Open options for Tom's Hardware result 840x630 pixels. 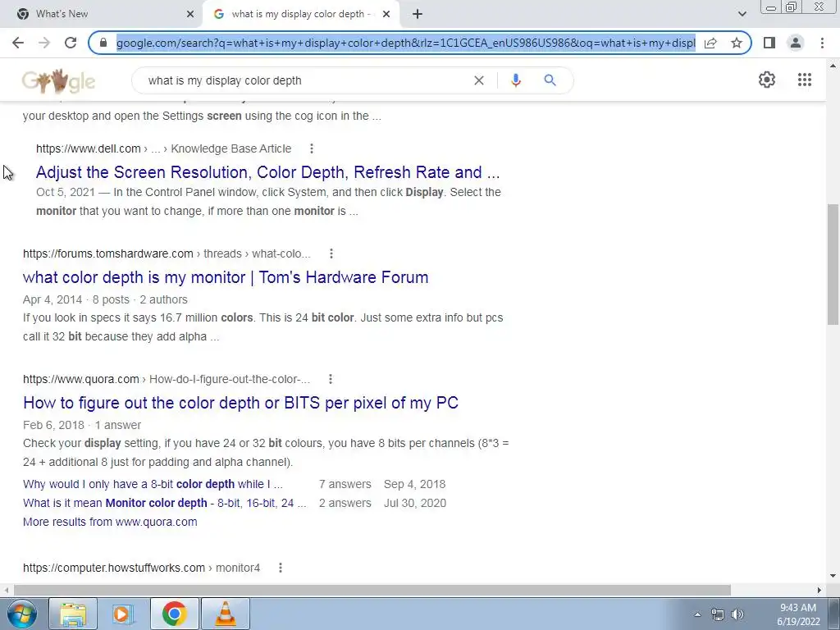[x=331, y=253]
